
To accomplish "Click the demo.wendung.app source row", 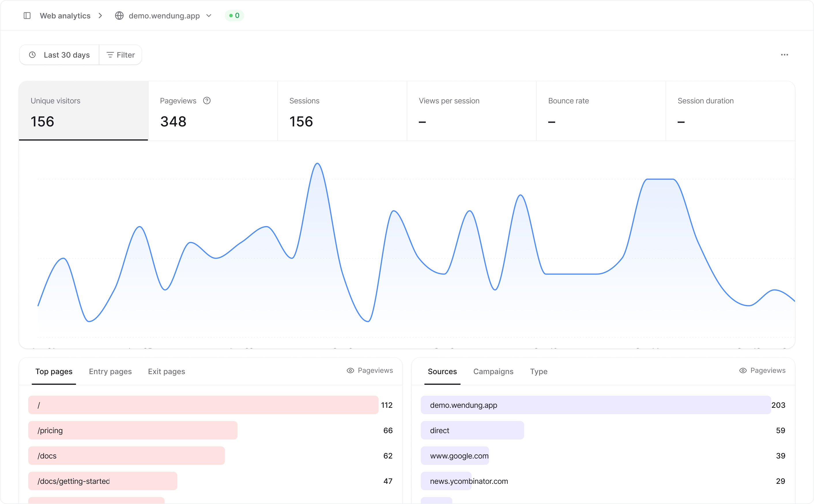I will [x=603, y=405].
